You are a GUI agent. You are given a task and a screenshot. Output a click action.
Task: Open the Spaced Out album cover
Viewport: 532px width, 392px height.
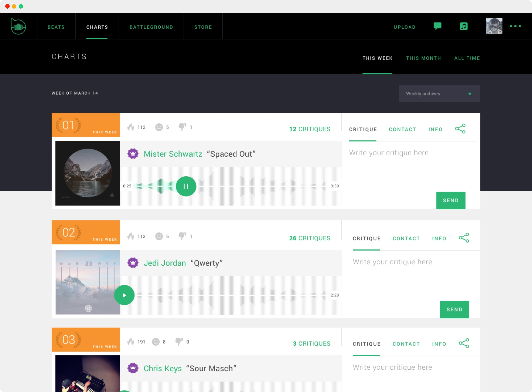click(88, 173)
